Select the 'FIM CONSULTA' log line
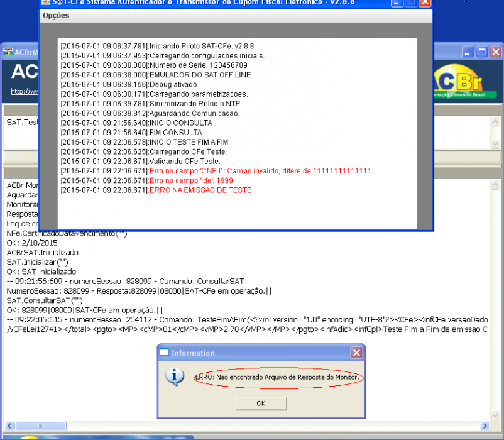This screenshot has height=440, width=504. 131,133
